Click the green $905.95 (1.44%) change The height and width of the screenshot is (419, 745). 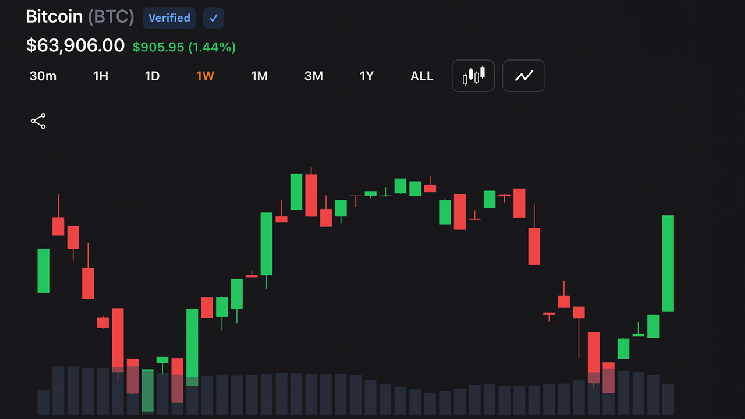pyautogui.click(x=184, y=47)
